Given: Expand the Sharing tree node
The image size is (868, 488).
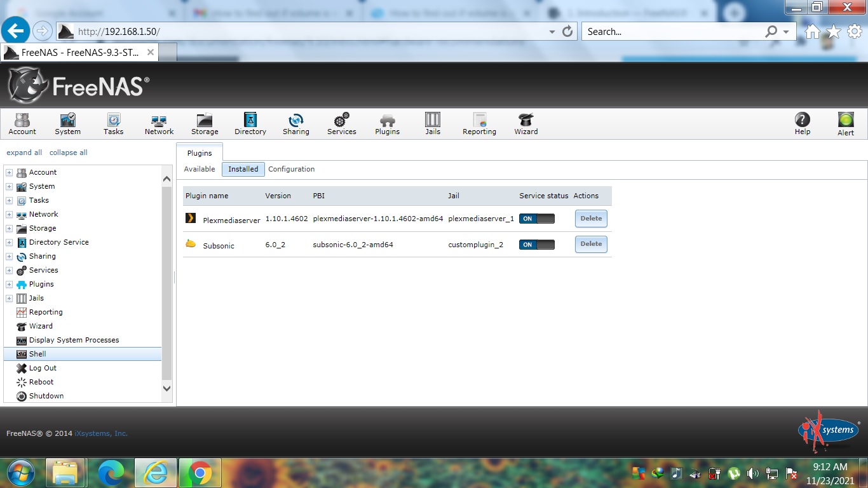Looking at the screenshot, I should (10, 256).
